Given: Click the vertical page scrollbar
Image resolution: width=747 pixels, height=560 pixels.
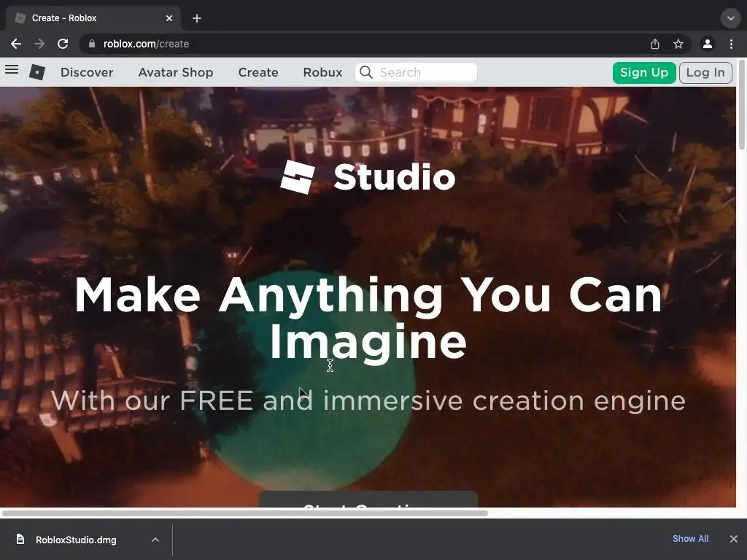Looking at the screenshot, I should (x=742, y=105).
